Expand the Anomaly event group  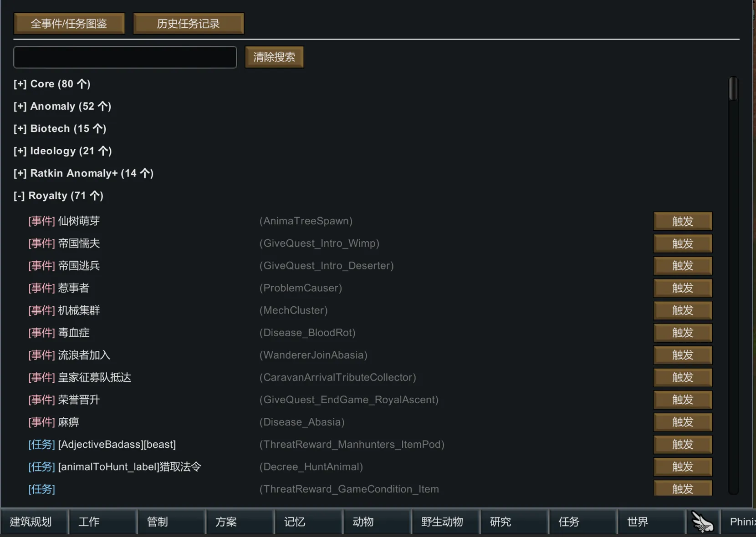point(62,106)
